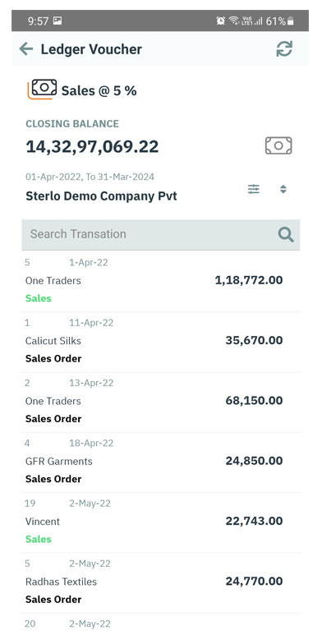Screen dimensions: 322x644
Task: Tap the image notification icon in status bar
Action: (x=57, y=21)
